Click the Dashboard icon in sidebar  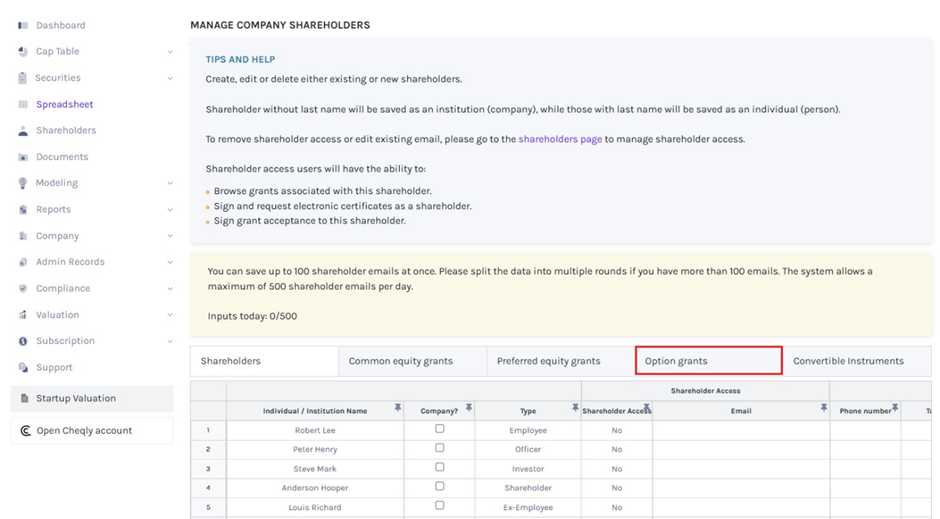click(23, 25)
